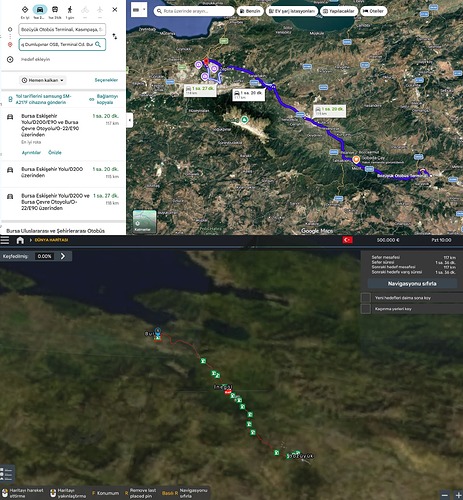Enable the 'Kaçınma yerleri koy' checkbox
The width and height of the screenshot is (463, 500).
click(x=366, y=309)
